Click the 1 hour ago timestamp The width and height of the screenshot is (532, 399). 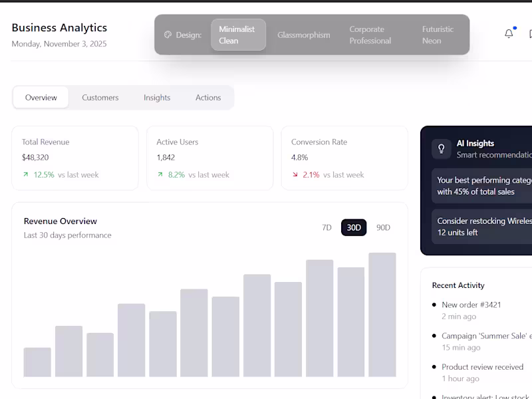pyautogui.click(x=460, y=378)
